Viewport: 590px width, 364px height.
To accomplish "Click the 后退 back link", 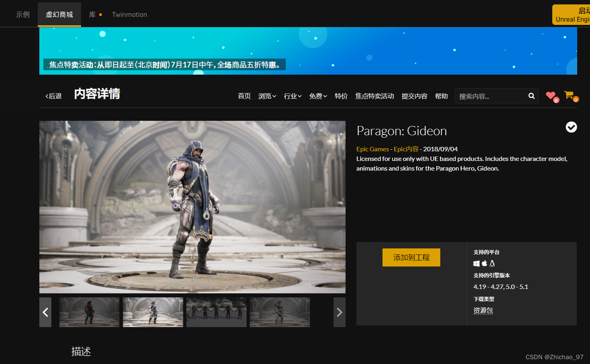I will 53,96.
